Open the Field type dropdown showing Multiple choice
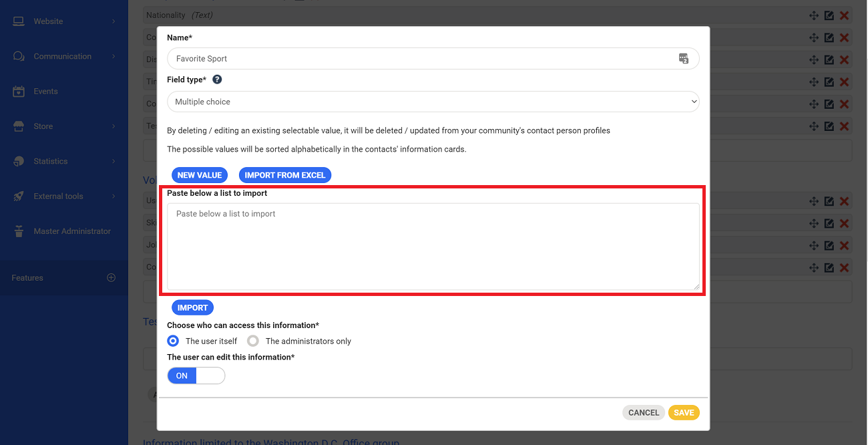This screenshot has height=445, width=868. point(433,102)
